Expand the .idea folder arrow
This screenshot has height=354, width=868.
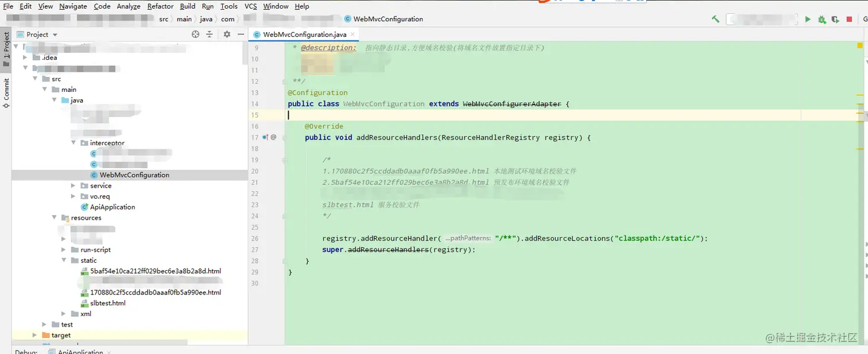tap(25, 57)
